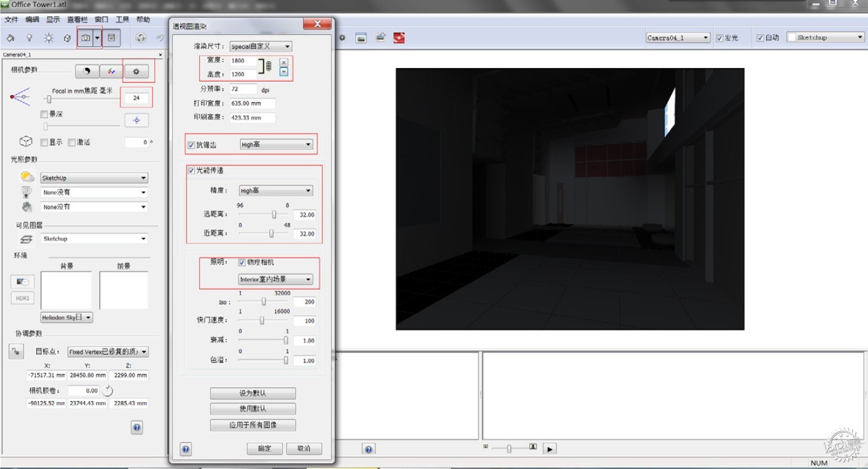Open the heliodon sun inspector
This screenshot has height=469, width=868.
click(x=49, y=38)
